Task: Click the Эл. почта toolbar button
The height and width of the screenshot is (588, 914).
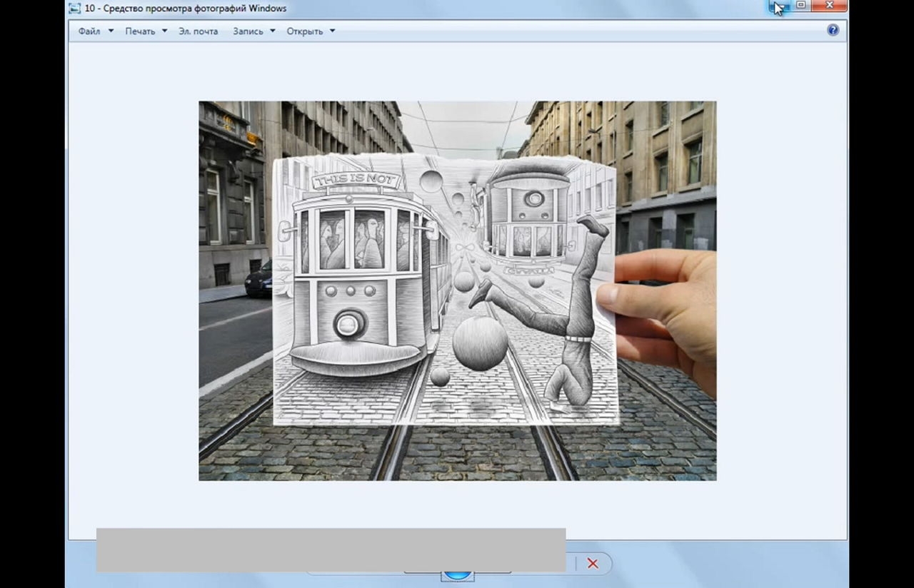Action: pos(199,31)
